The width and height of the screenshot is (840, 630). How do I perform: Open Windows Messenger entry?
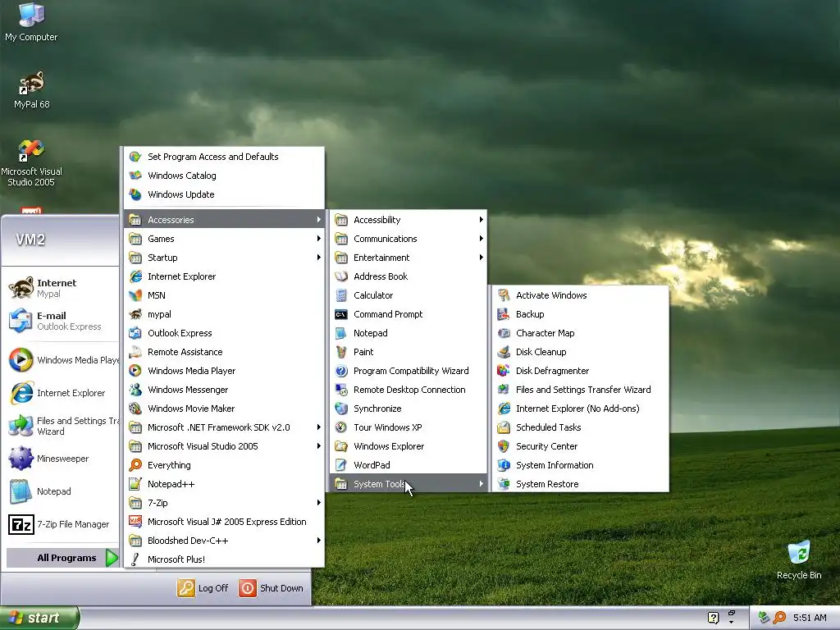click(x=225, y=390)
